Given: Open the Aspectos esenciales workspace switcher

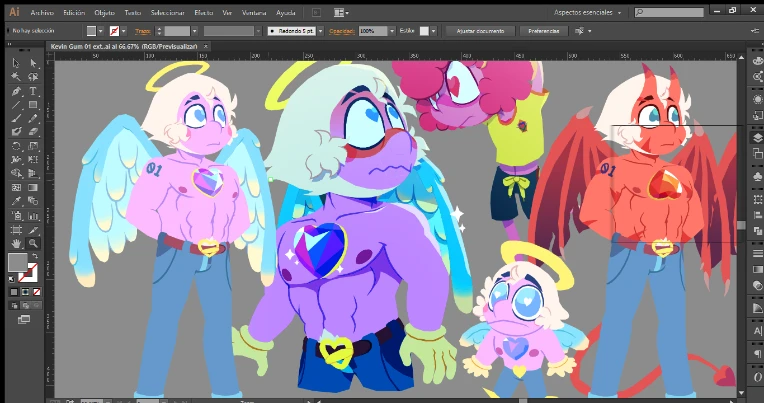Looking at the screenshot, I should click(x=587, y=13).
